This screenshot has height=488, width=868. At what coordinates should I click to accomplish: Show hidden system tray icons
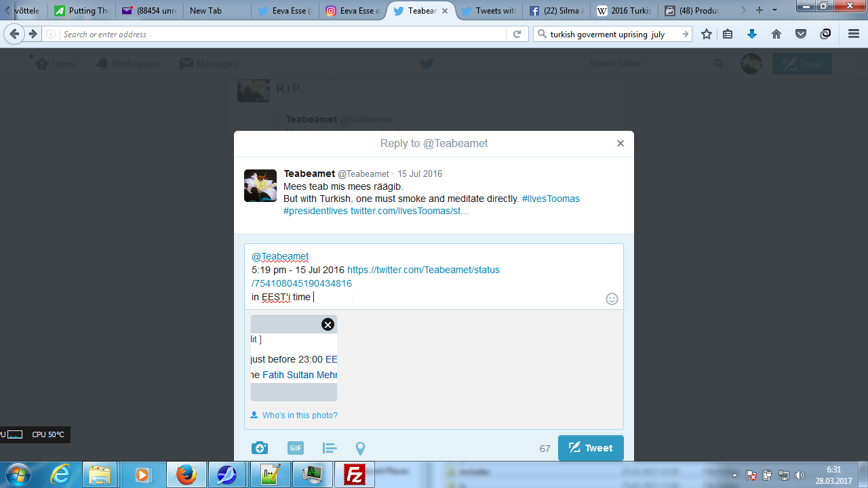[x=735, y=475]
